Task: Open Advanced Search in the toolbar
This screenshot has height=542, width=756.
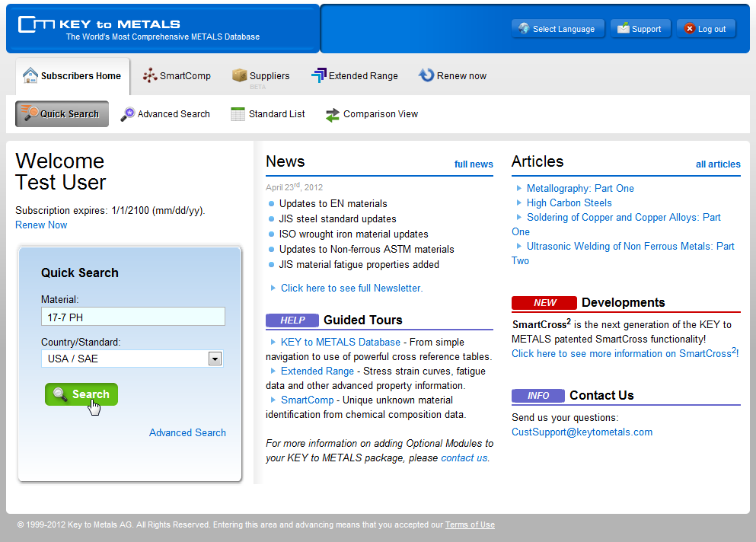Action: 165,114
